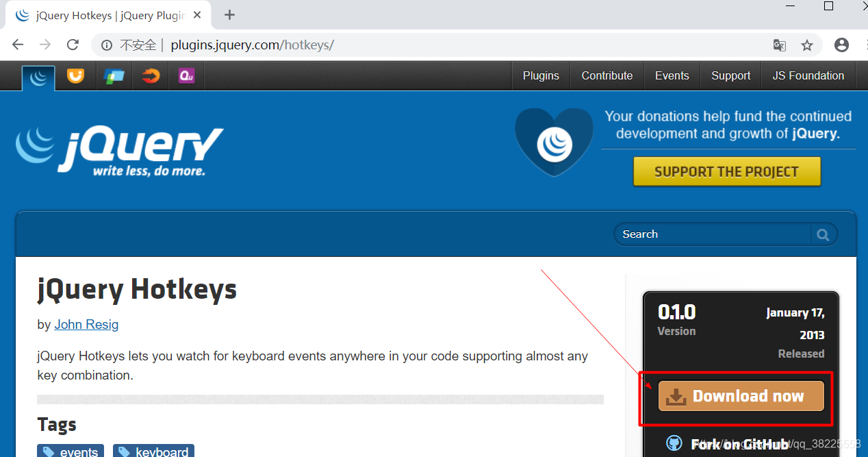868x457 pixels.
Task: Open Google Translate icon in address bar
Action: click(x=779, y=45)
